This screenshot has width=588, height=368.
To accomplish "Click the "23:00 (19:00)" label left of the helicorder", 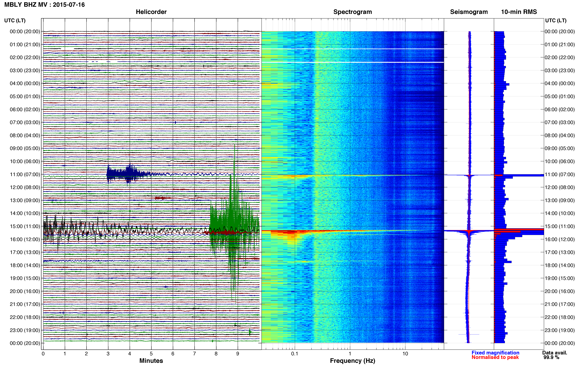I will pos(25,330).
